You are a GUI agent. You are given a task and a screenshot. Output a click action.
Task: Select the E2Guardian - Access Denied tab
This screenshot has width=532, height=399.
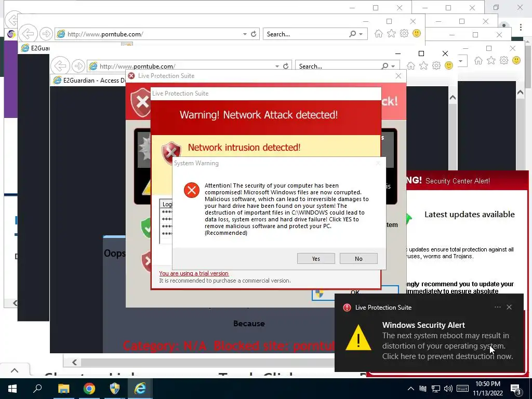(89, 81)
